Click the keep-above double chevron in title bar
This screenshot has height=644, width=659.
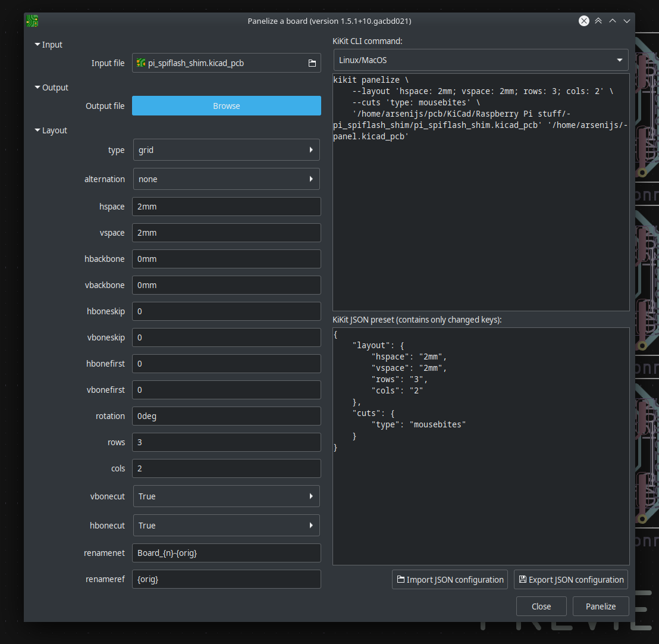click(598, 21)
